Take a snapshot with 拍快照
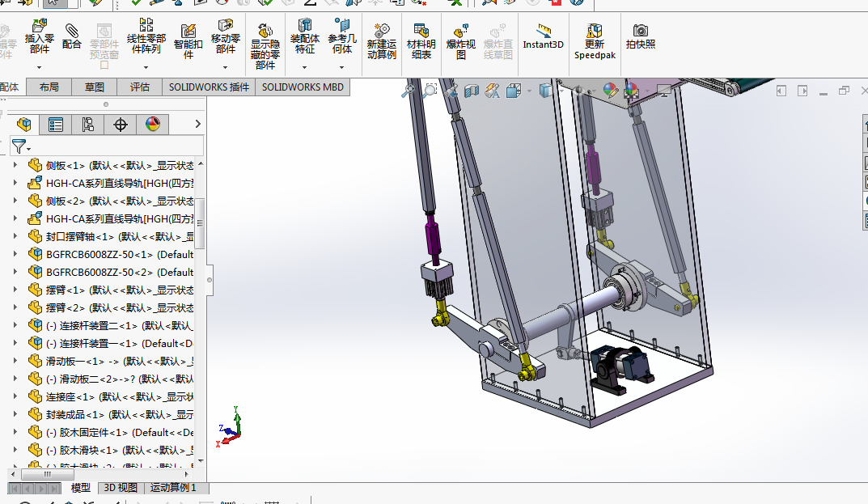This screenshot has width=868, height=504. pos(641,36)
